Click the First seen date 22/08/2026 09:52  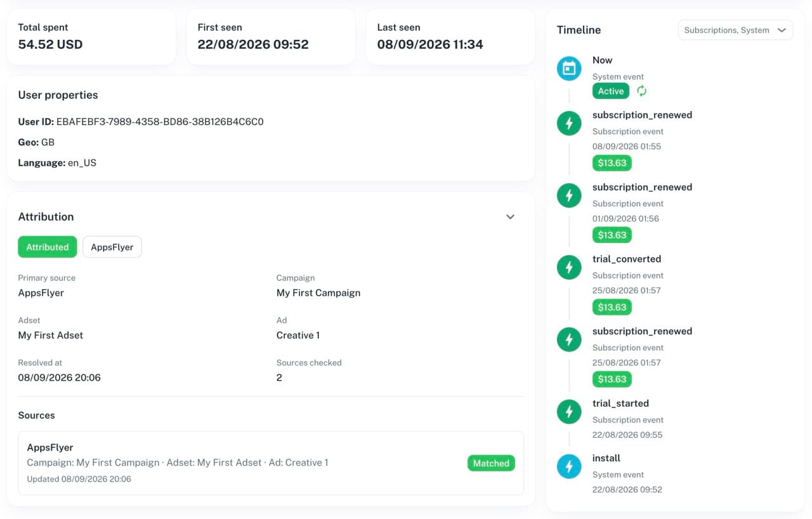coord(253,44)
